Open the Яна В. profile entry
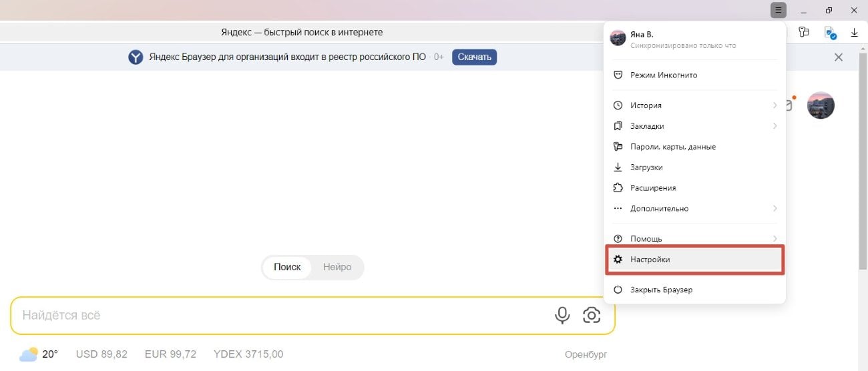Image resolution: width=868 pixels, height=371 pixels. click(694, 39)
